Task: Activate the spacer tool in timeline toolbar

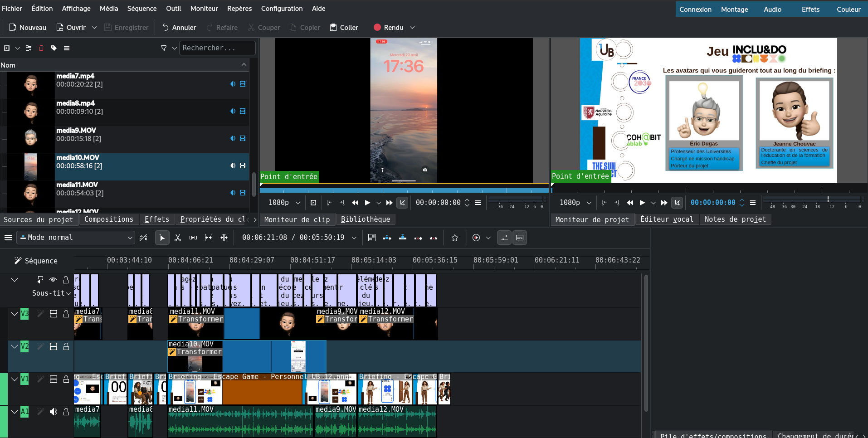Action: [193, 238]
